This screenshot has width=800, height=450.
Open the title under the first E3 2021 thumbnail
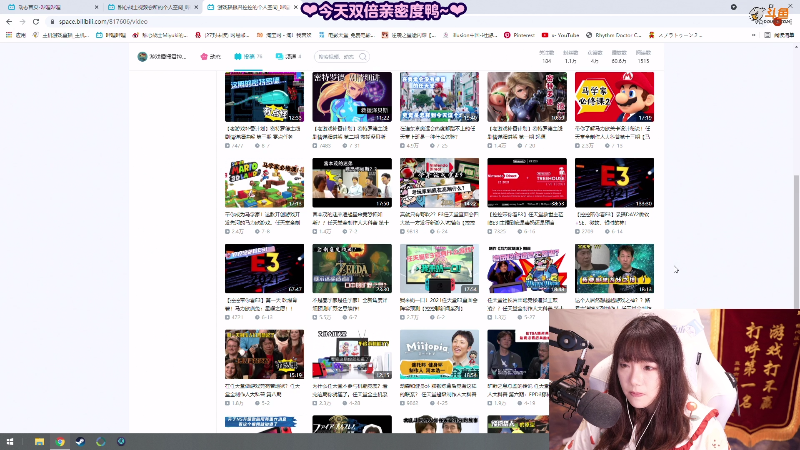[x=613, y=218]
